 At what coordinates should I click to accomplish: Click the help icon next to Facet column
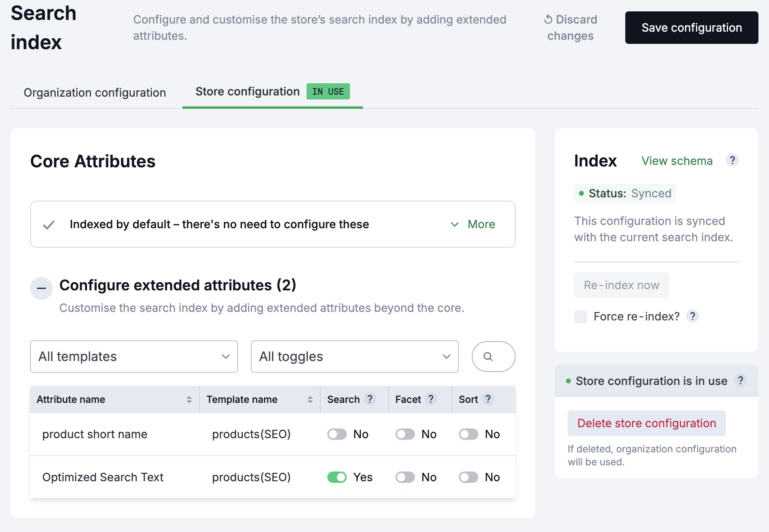point(431,399)
